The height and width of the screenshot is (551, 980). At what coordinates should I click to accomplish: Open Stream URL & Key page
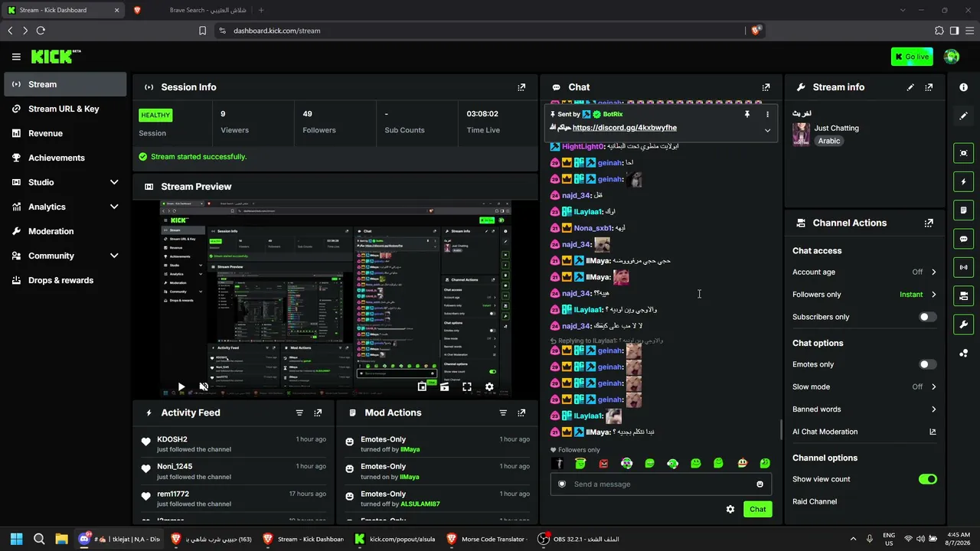pos(65,109)
